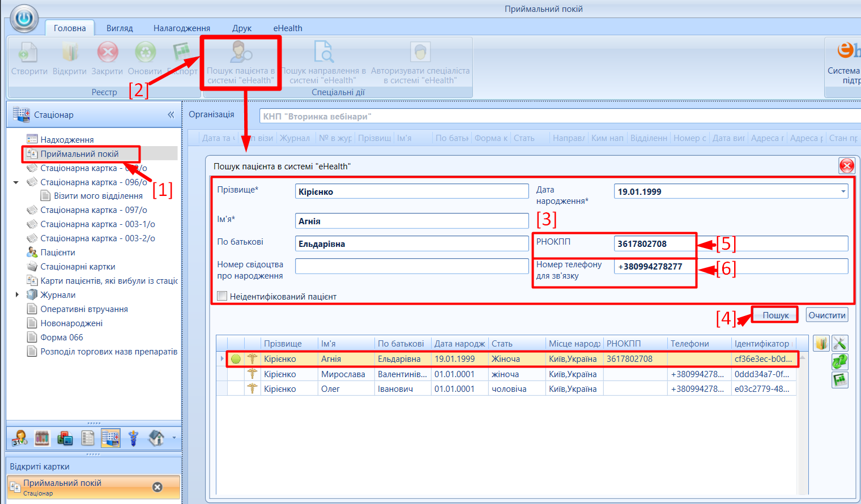Expand the row indicator of Агнія row
This screenshot has width=861, height=504.
(x=221, y=358)
